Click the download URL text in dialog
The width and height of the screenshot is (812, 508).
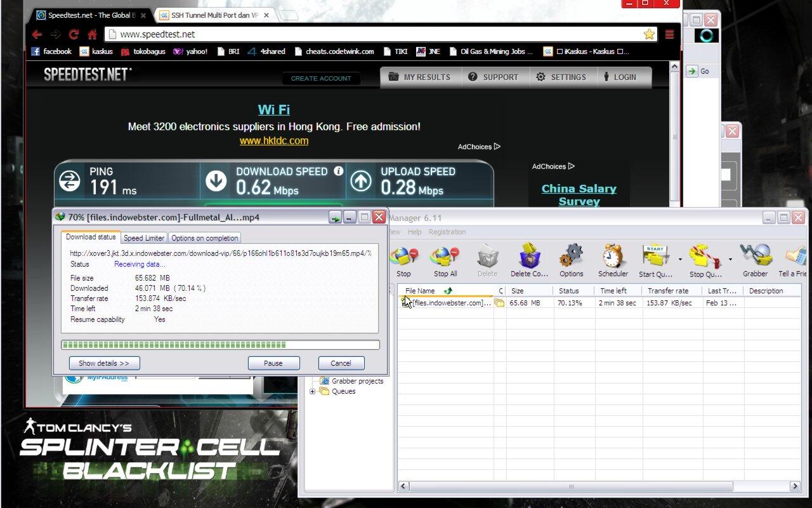(x=220, y=253)
